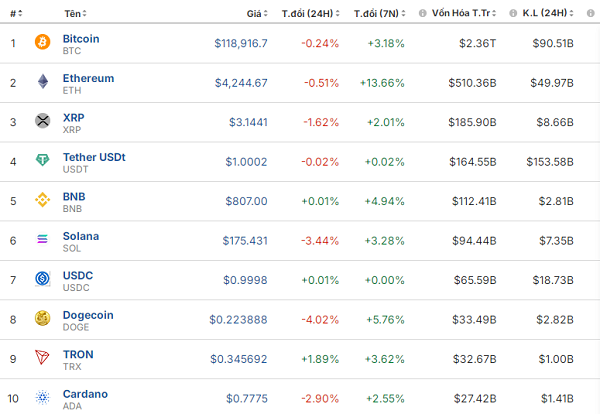The width and height of the screenshot is (600, 414).
Task: Click the Solana logo icon
Action: (x=42, y=239)
